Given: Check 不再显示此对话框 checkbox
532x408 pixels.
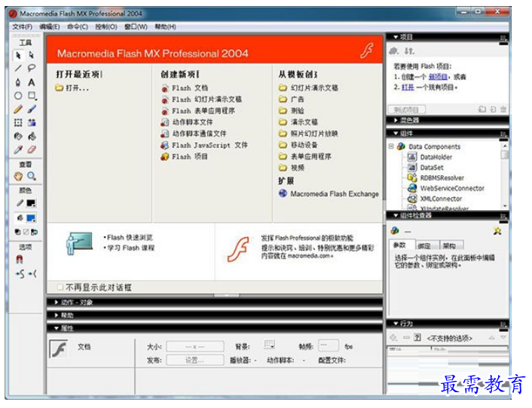Looking at the screenshot, I should click(x=60, y=288).
